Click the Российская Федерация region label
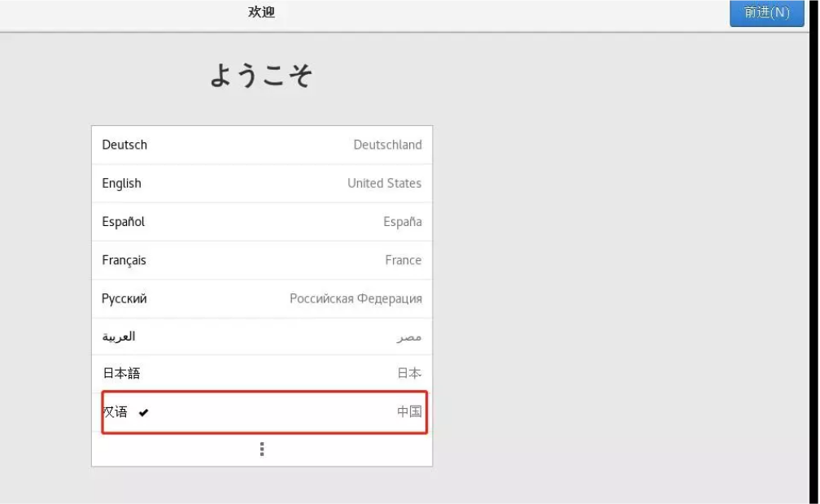Viewport: 820px width, 504px height. [355, 298]
